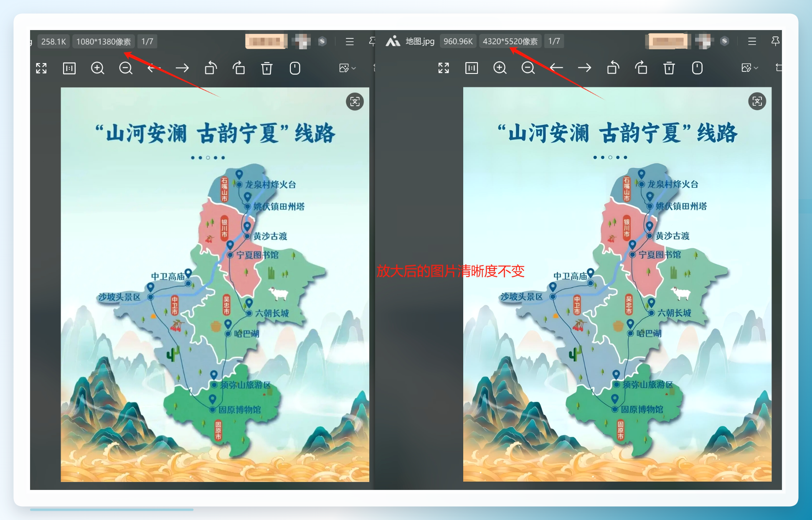Open image edit dropdown in 地图.jpg viewer
812x520 pixels.
pos(749,68)
